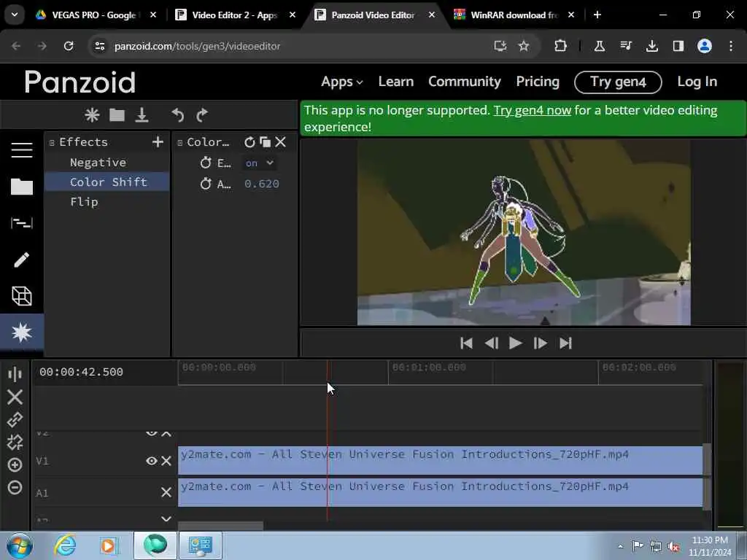Click the Log In link
Screen dimensions: 747x560
(697, 82)
